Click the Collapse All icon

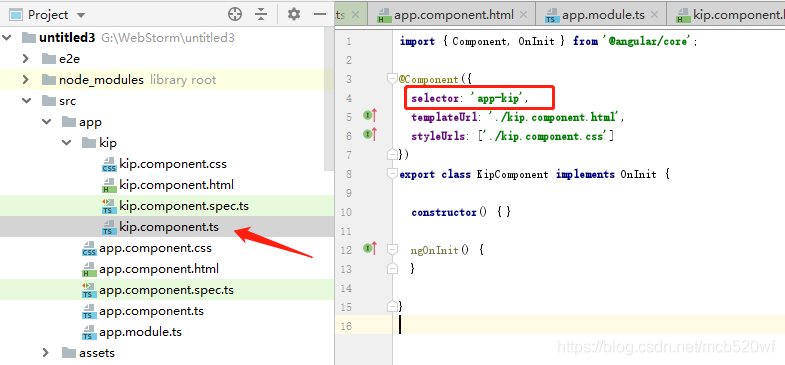pos(261,15)
